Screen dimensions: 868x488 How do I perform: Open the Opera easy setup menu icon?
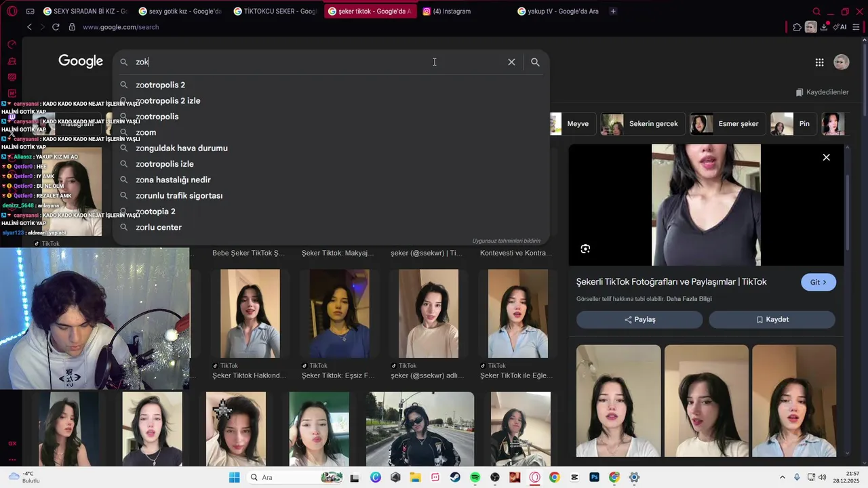[856, 27]
